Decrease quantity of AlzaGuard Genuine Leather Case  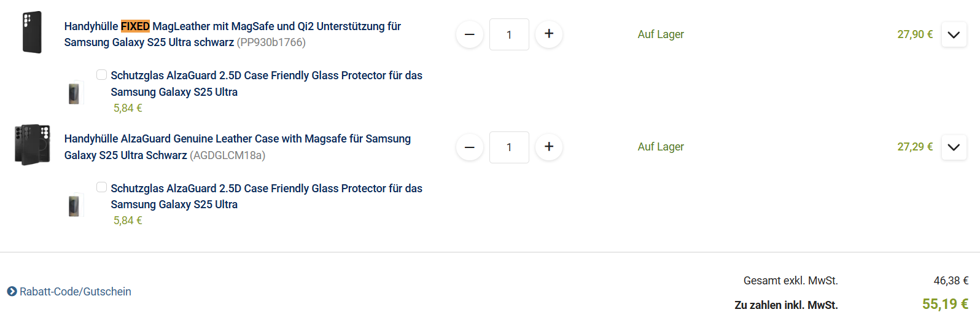[470, 147]
